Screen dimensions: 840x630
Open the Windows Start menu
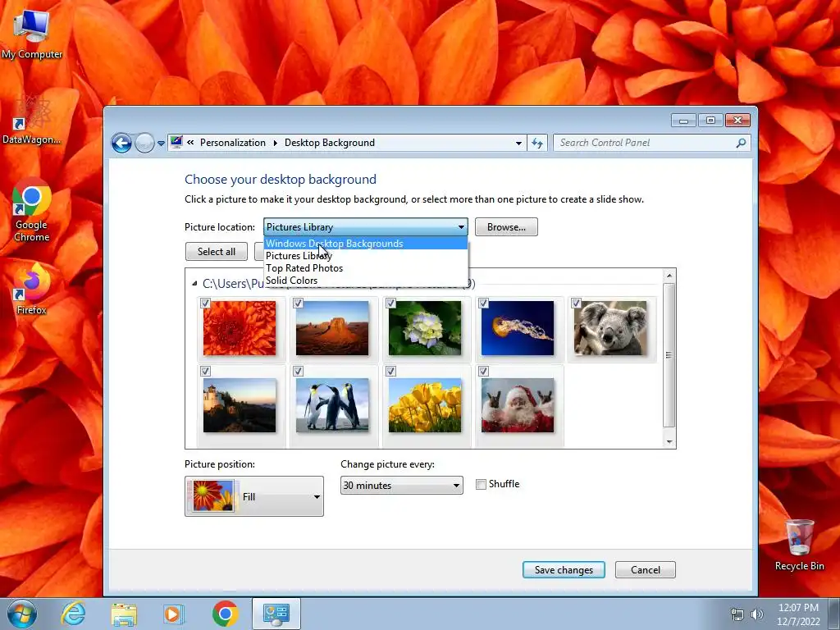point(22,614)
